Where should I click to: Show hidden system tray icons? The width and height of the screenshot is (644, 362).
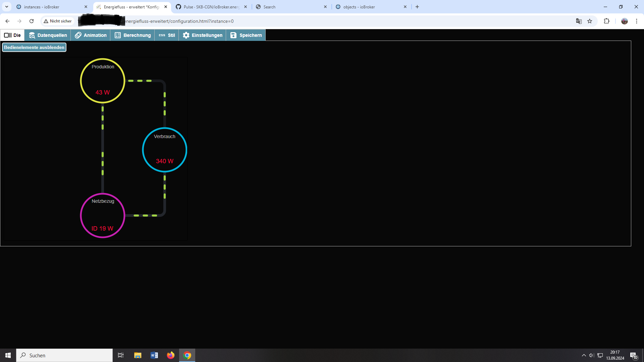click(x=584, y=355)
